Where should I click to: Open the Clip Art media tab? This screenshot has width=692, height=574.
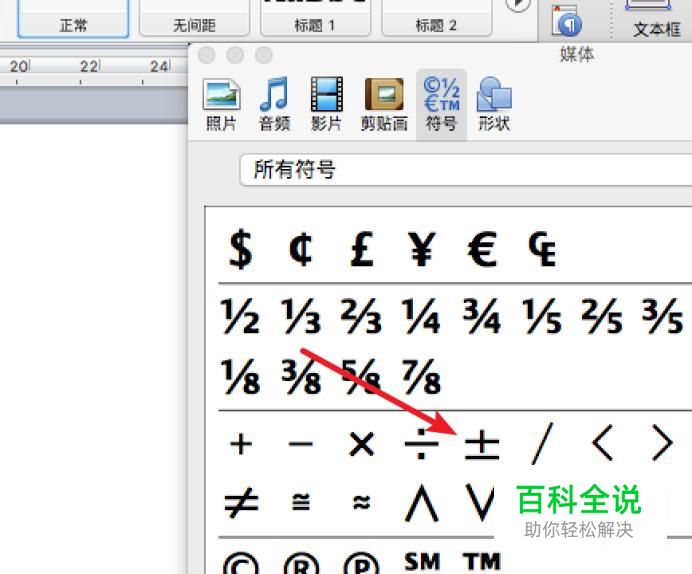[x=384, y=105]
